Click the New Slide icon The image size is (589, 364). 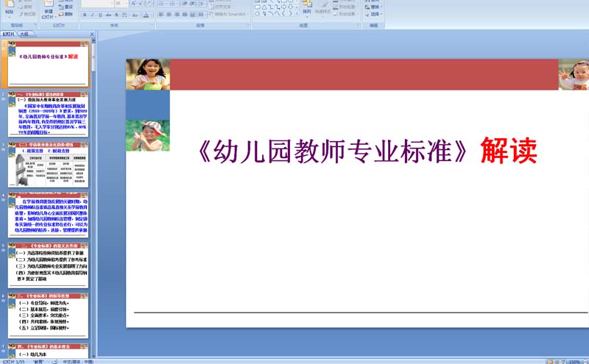[49, 7]
